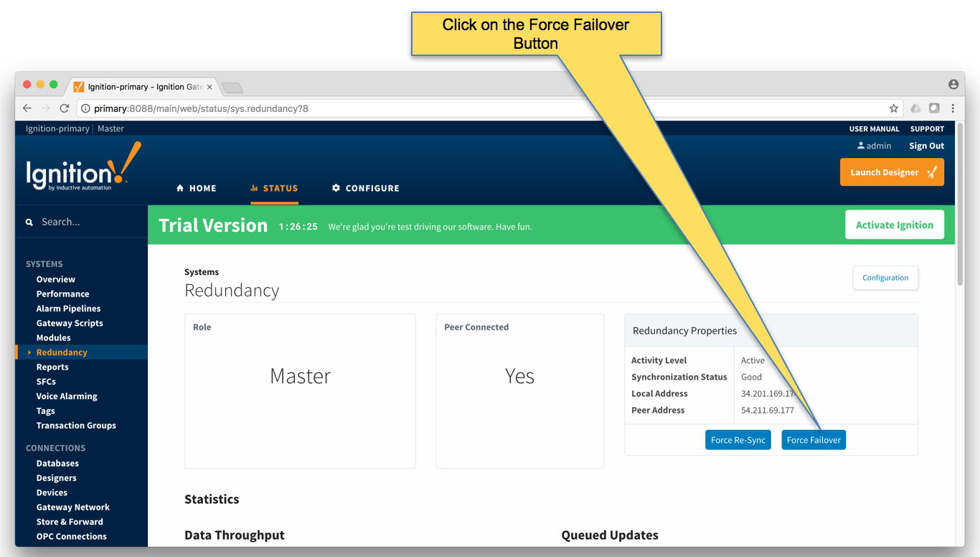Click the cloud extension icon

click(x=915, y=108)
